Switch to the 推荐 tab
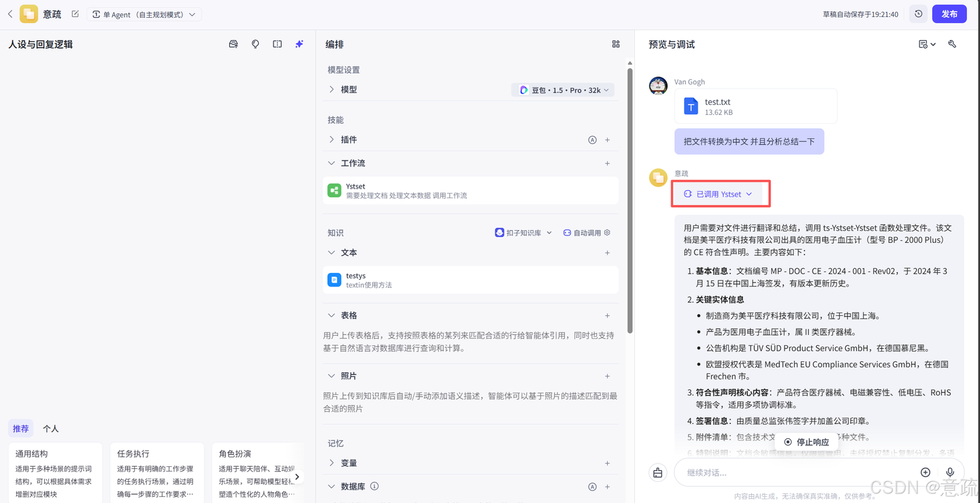Screen dimensions: 980x503 coord(21,429)
